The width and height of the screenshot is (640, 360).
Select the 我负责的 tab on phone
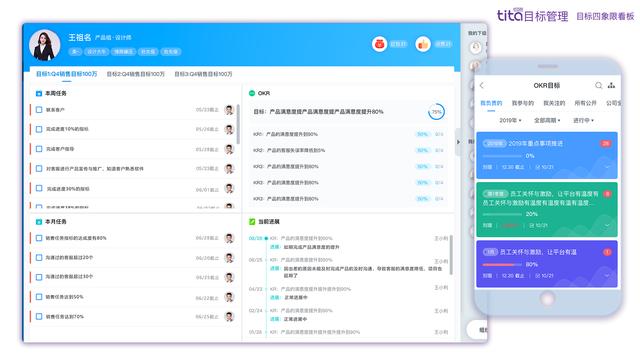[491, 103]
